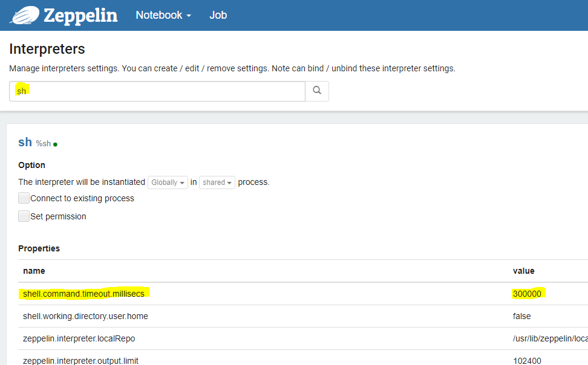
Task: Click the Zeppelin airship logo icon
Action: click(25, 15)
